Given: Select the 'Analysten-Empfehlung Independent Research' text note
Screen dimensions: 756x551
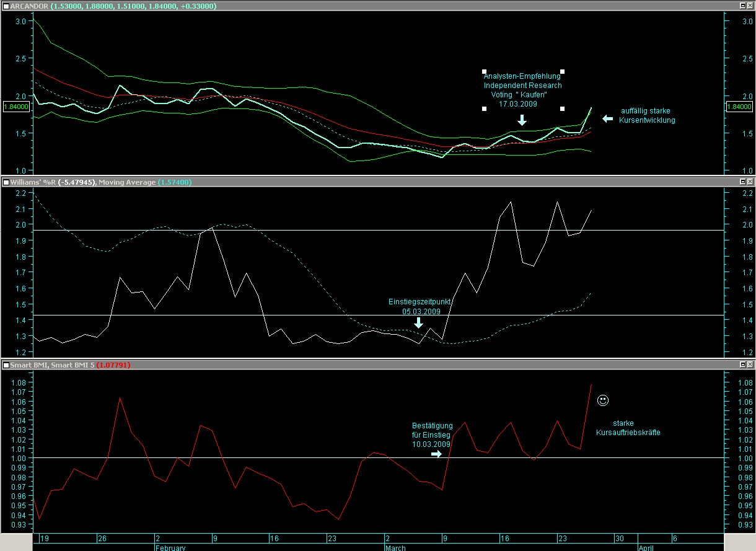Looking at the screenshot, I should click(x=522, y=90).
